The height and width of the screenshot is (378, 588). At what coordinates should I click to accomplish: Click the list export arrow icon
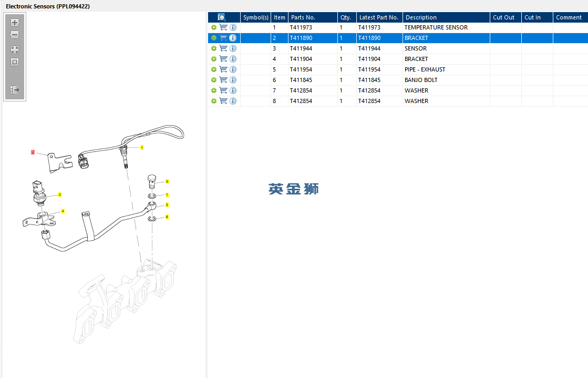15,90
